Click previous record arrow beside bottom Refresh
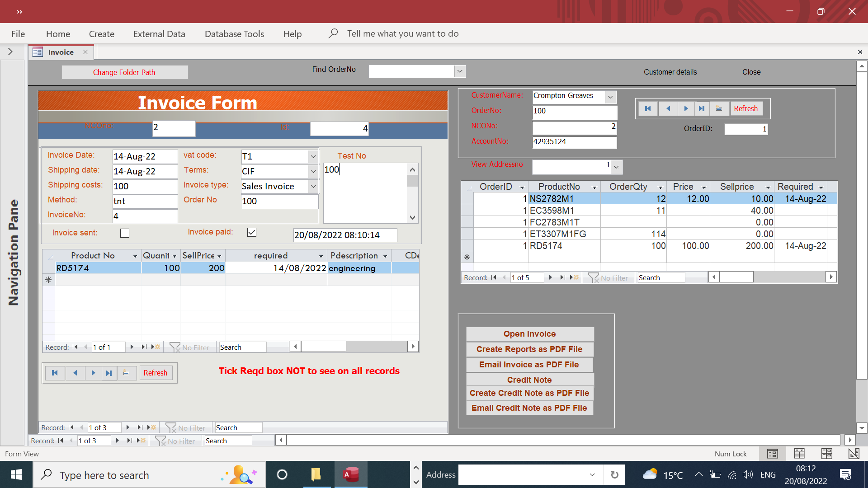This screenshot has width=868, height=488. click(x=75, y=373)
